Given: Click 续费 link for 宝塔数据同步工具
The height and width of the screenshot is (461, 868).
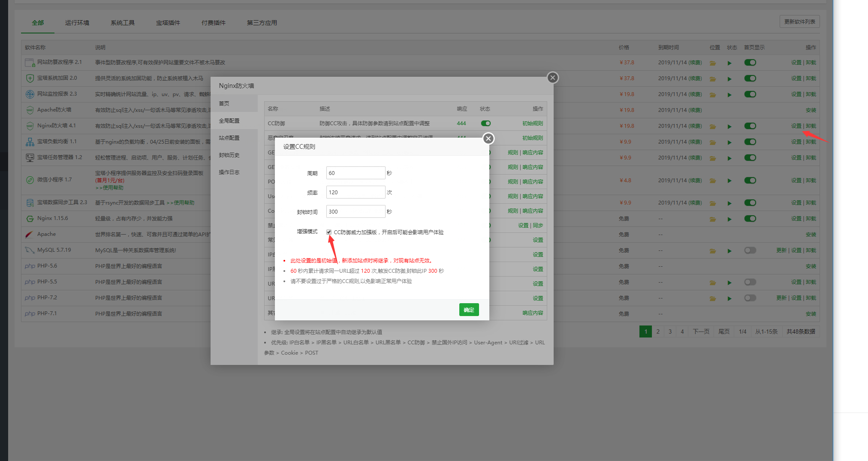Looking at the screenshot, I should (695, 203).
